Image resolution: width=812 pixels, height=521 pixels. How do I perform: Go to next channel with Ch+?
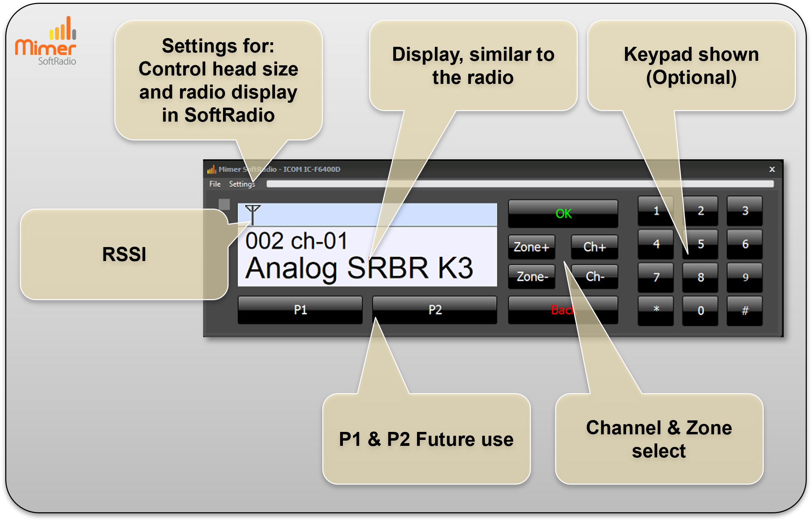coord(594,247)
